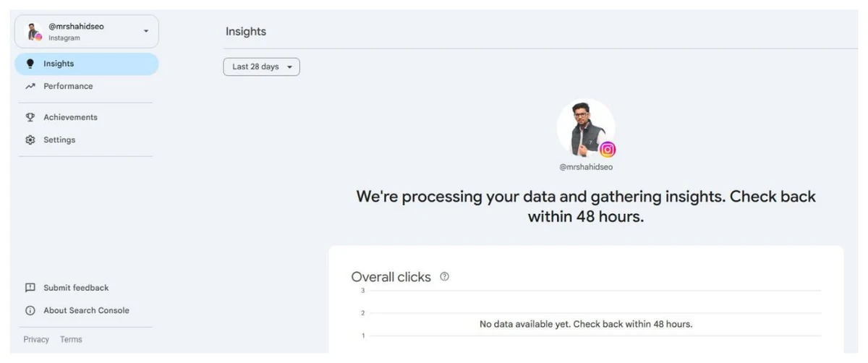
Task: Click the chart axis label 1
Action: (362, 336)
